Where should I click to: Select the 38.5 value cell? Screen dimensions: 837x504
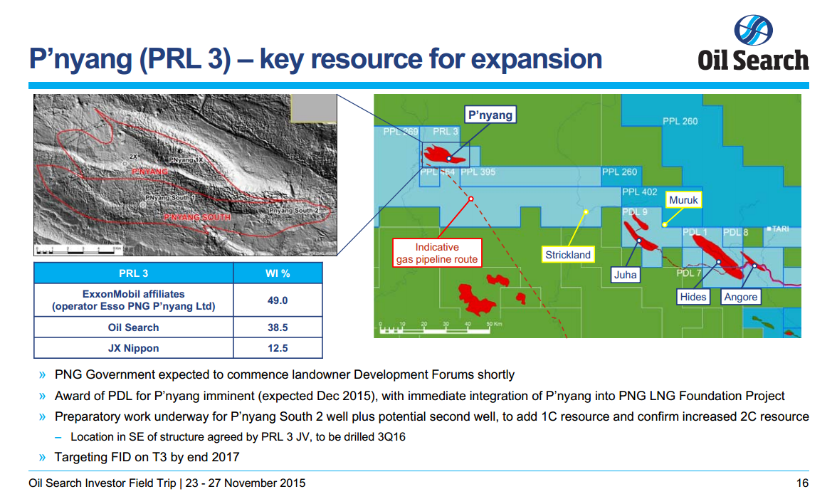click(278, 327)
